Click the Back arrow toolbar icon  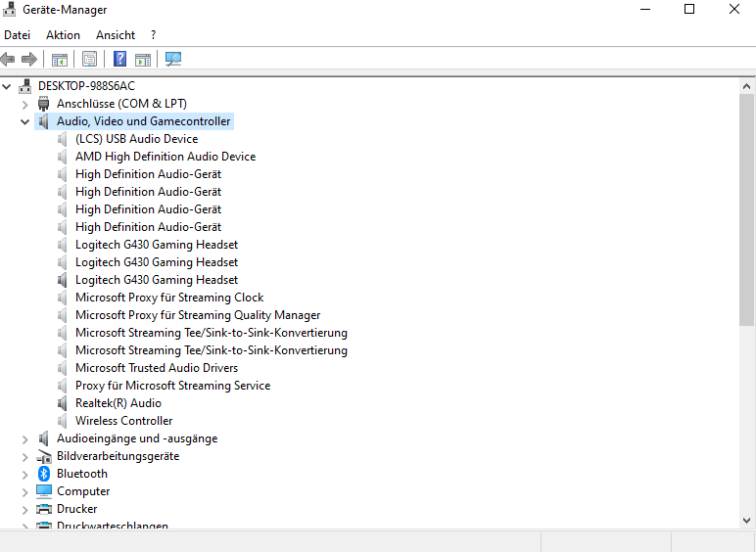point(8,60)
